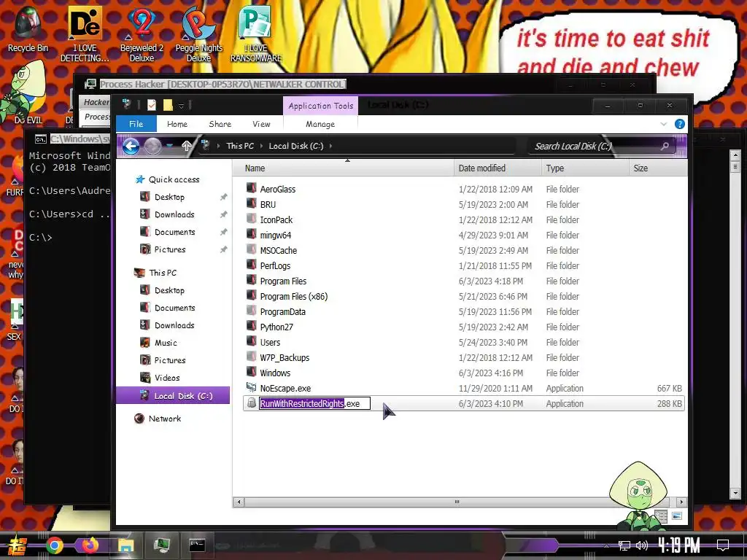
Task: Click the Explorer Help question mark icon
Action: 680,124
